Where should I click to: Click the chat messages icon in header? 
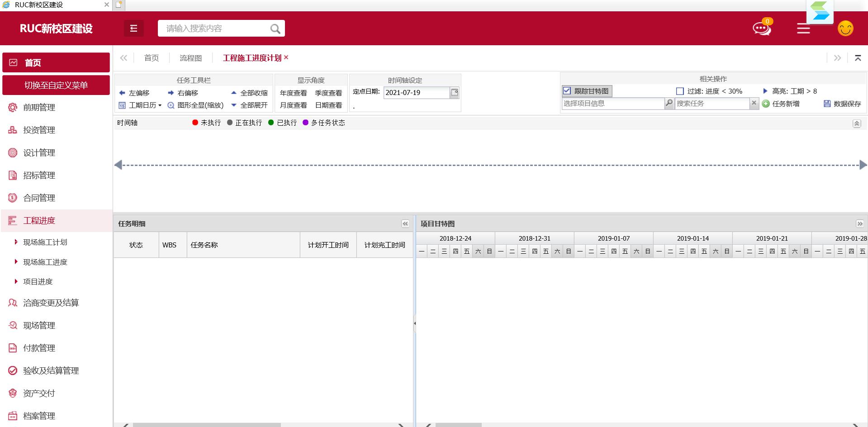[x=762, y=28]
